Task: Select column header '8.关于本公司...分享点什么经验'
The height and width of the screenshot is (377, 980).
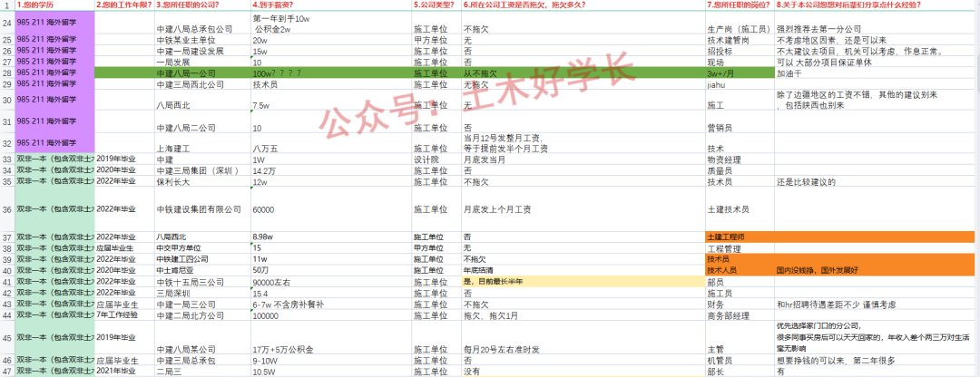Action: 877,5
